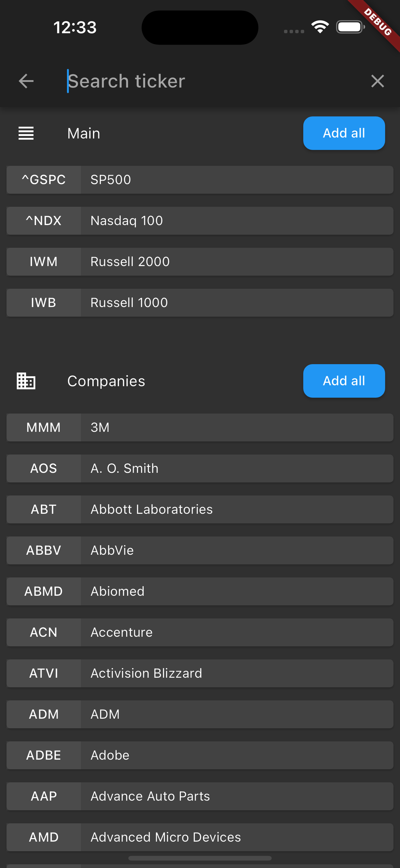Select the ABMD Abiomed row
The width and height of the screenshot is (400, 868).
pyautogui.click(x=200, y=591)
